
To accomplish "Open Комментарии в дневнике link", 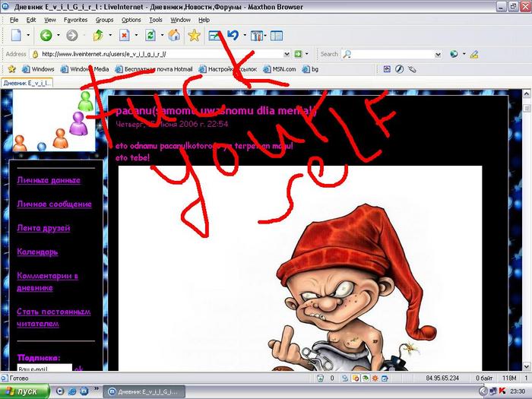I will [47, 282].
